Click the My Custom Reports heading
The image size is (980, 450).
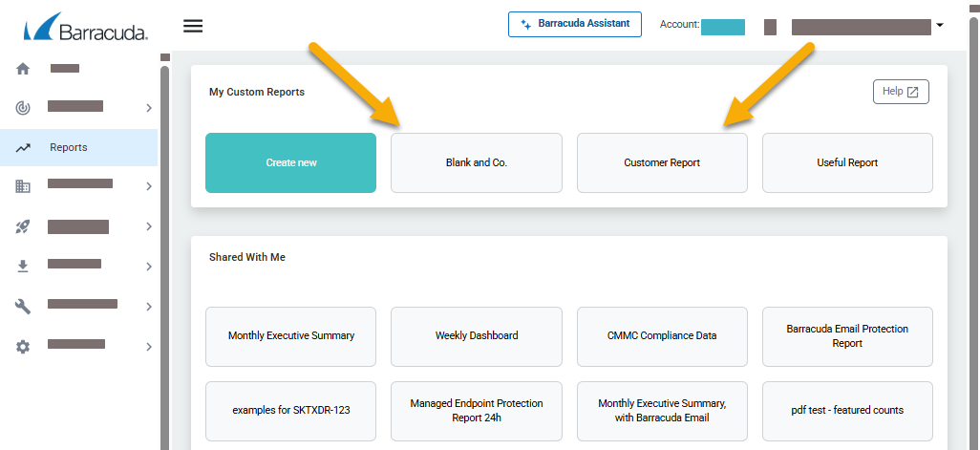click(x=257, y=92)
